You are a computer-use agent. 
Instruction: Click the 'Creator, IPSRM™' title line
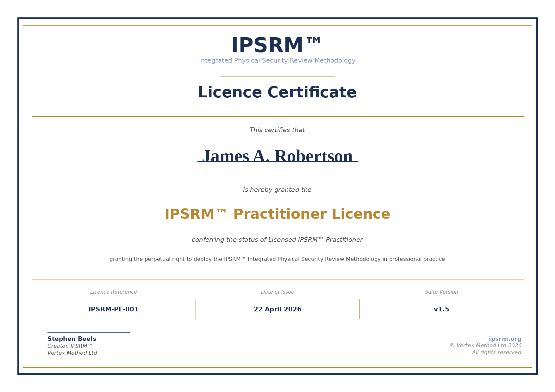click(x=70, y=346)
